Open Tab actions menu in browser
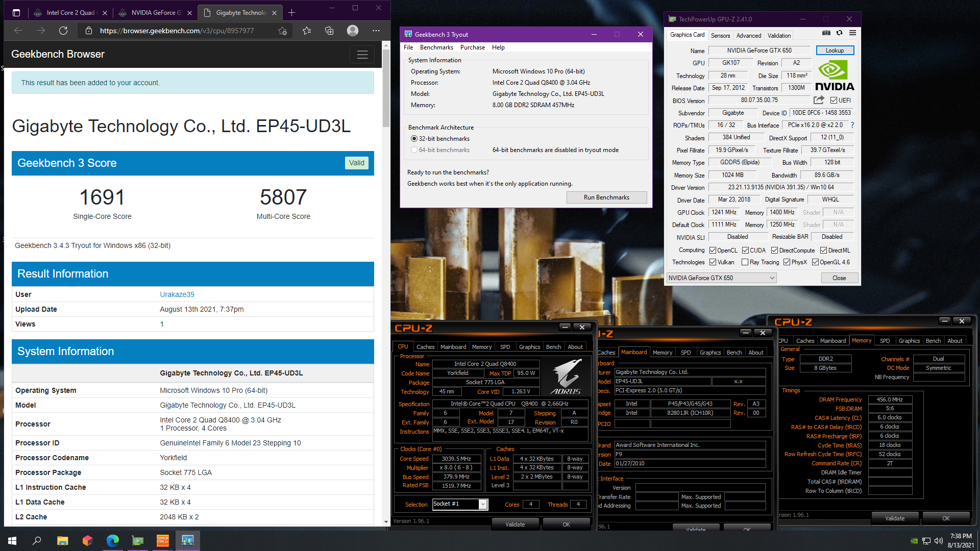 [x=16, y=13]
